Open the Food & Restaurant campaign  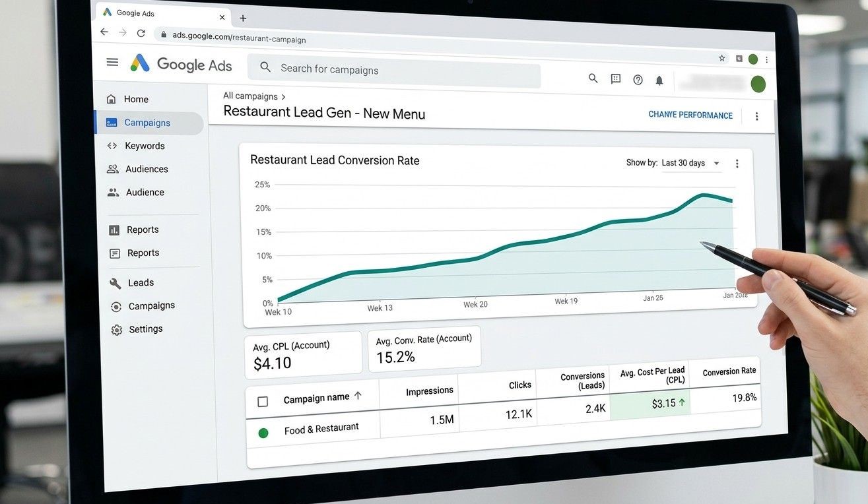click(321, 429)
